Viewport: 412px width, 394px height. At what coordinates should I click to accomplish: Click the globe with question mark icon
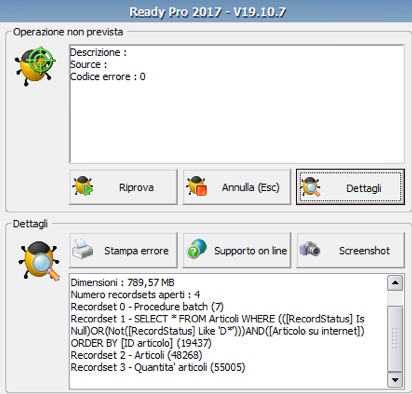[197, 249]
